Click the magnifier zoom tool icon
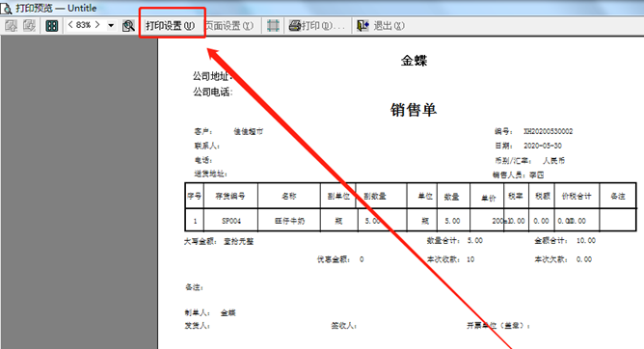The height and width of the screenshot is (349, 644). [x=128, y=26]
